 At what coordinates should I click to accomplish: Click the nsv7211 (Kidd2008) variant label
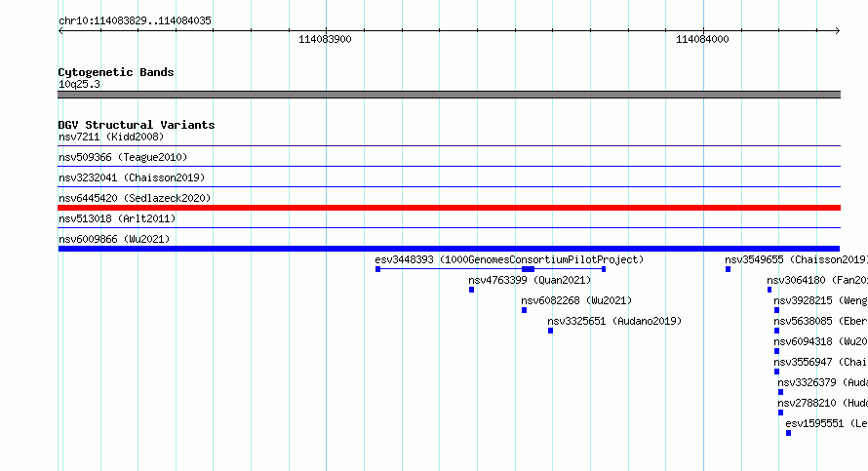point(111,137)
